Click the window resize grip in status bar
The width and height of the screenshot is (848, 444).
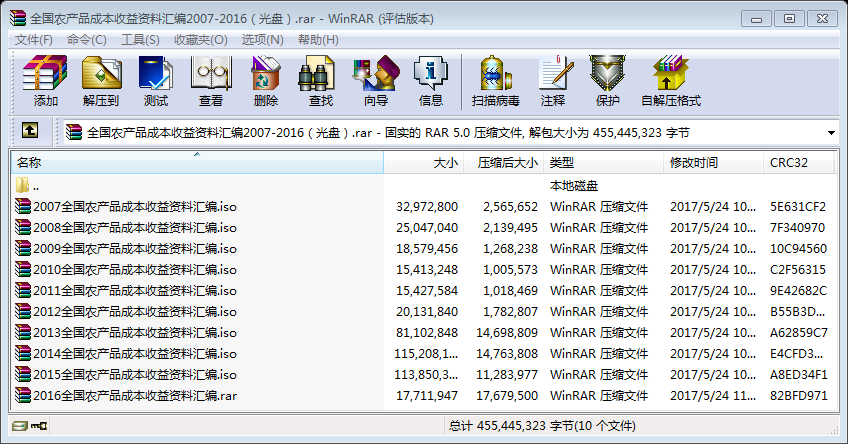(833, 429)
